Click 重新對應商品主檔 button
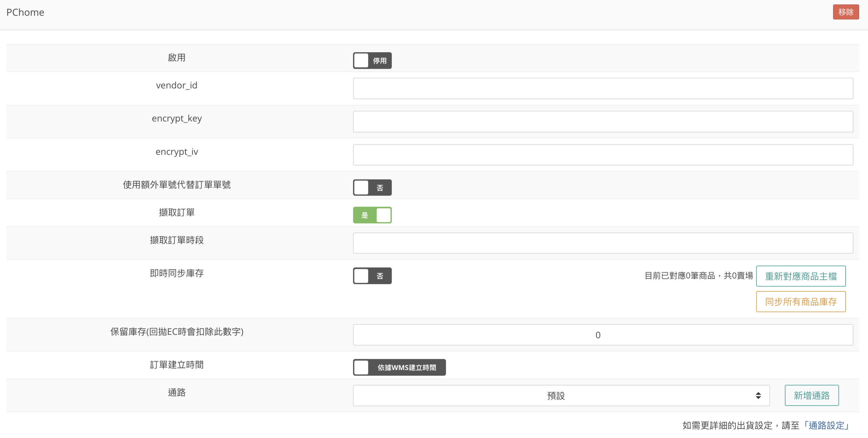The width and height of the screenshot is (868, 438). tap(801, 276)
